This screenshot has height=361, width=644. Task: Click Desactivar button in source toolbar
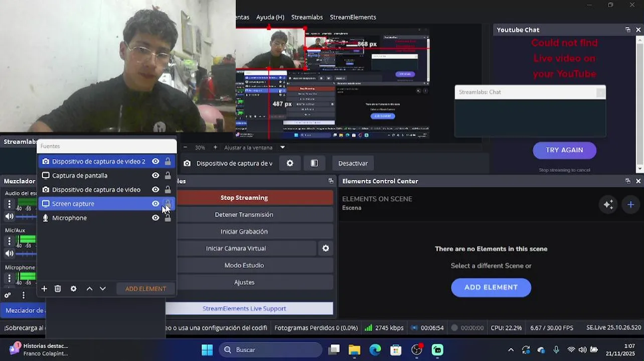tap(353, 163)
